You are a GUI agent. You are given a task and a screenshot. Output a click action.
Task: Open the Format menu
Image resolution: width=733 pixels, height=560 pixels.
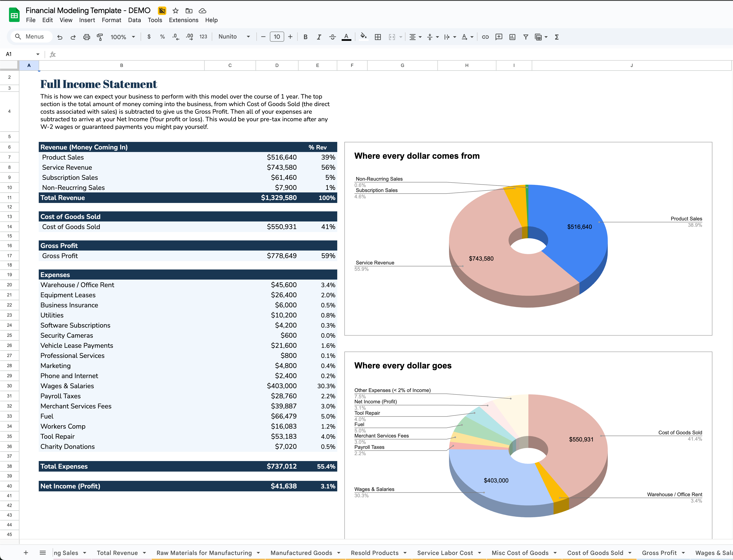[x=111, y=20]
